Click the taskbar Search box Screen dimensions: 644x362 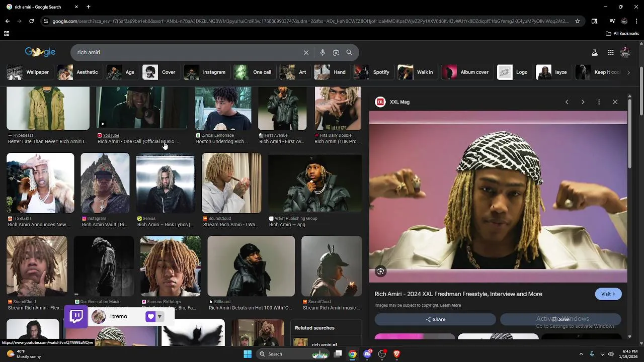click(x=293, y=354)
